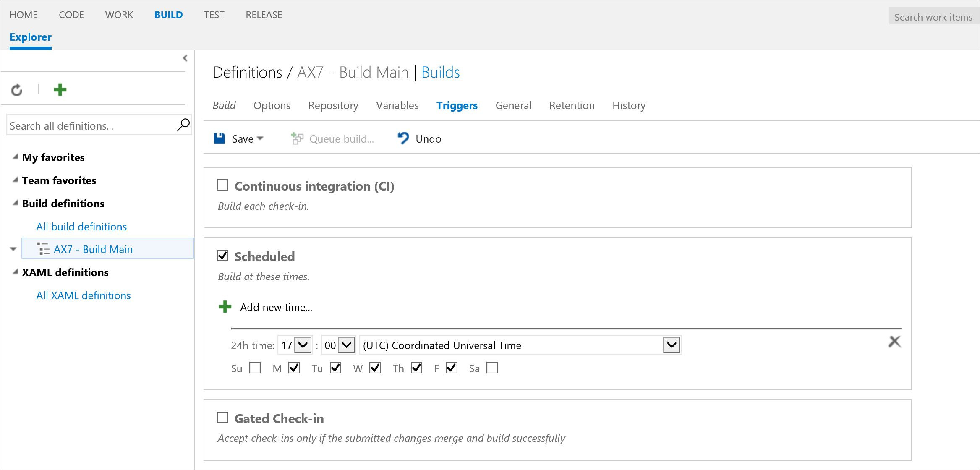Click the Definitions breadcrumb text

coord(248,72)
